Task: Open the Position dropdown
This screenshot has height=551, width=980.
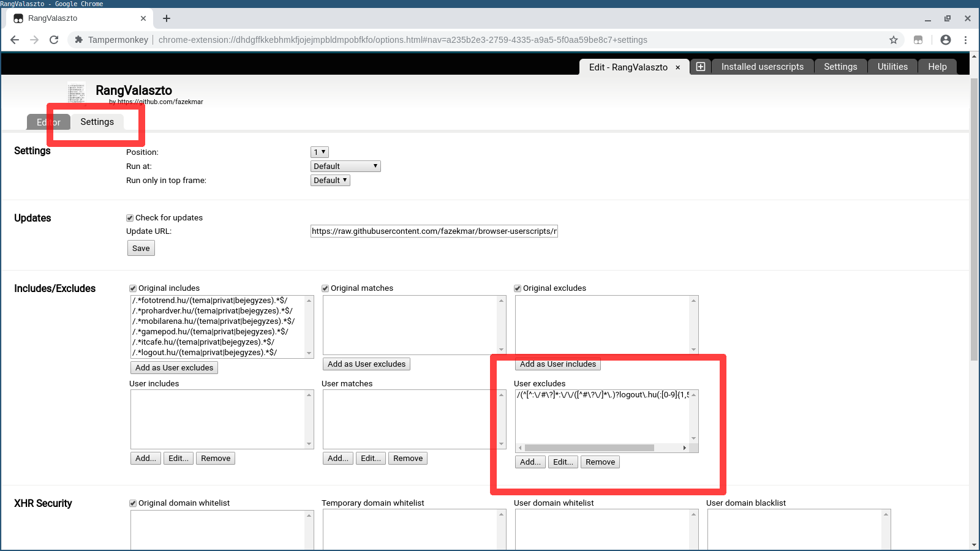Action: [320, 152]
